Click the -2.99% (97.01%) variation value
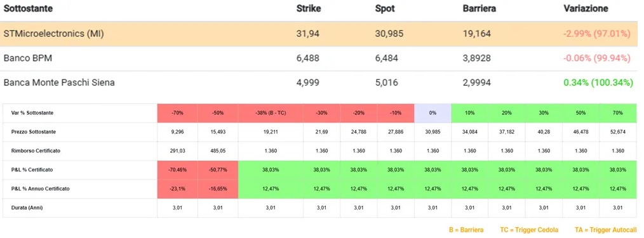Screen dimensions: 644x238 [597, 34]
